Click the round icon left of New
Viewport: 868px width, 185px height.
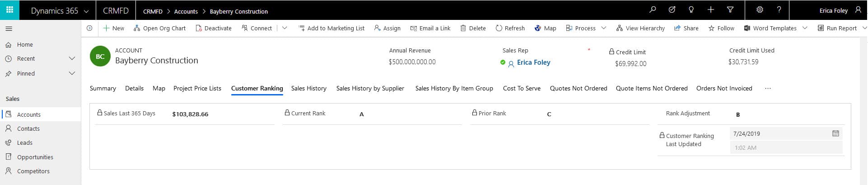pyautogui.click(x=89, y=28)
